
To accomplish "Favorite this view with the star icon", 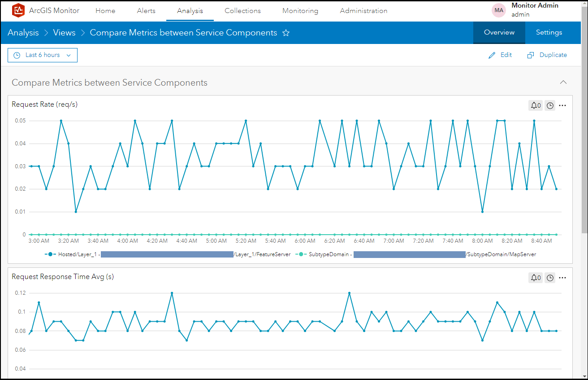I will click(286, 33).
